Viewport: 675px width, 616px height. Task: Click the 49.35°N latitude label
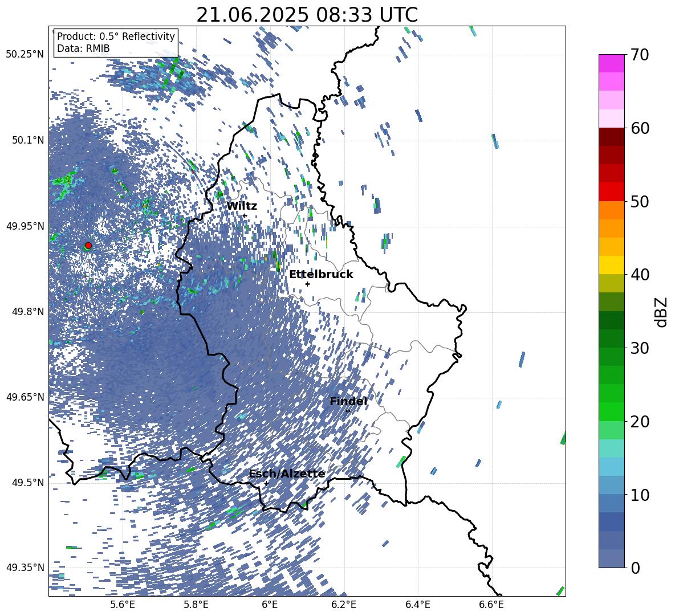(25, 568)
